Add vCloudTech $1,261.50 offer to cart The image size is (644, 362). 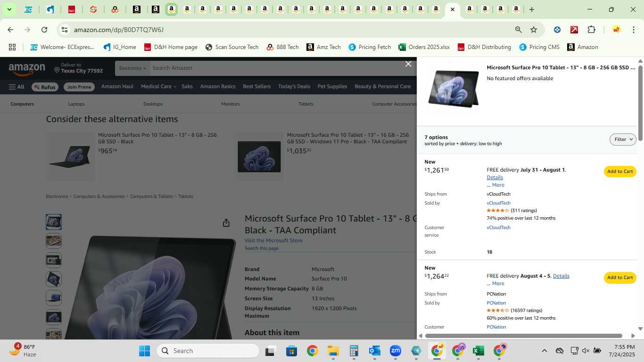point(620,172)
